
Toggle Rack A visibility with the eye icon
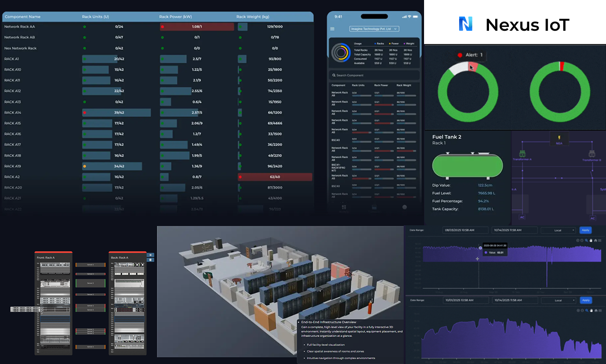point(151,255)
